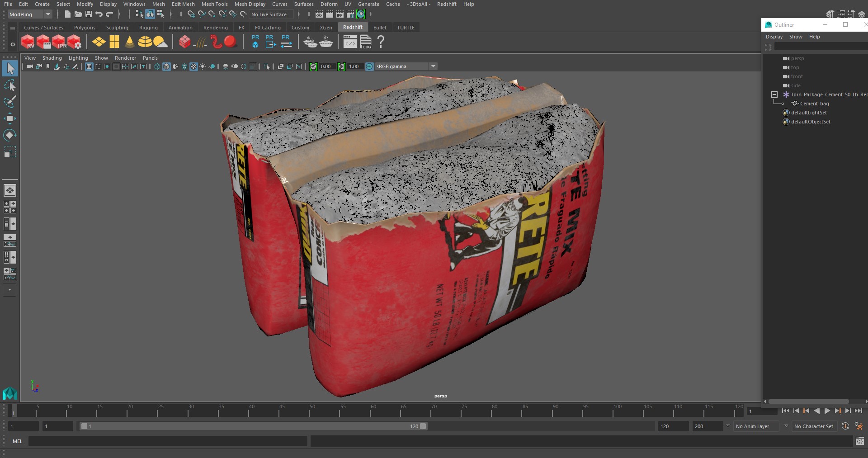868x458 pixels.
Task: Click frame 60 on the time slider
Action: (x=373, y=411)
